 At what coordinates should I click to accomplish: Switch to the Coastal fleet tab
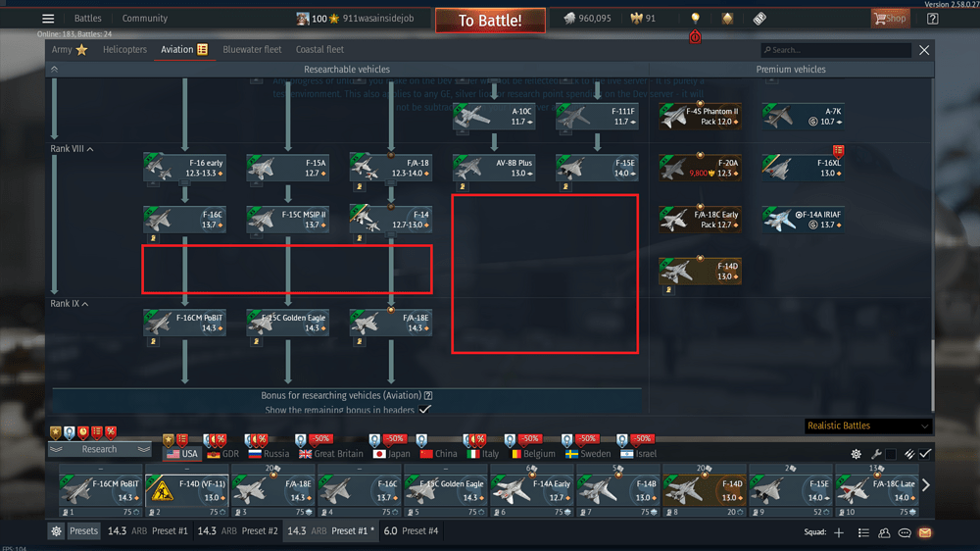319,49
